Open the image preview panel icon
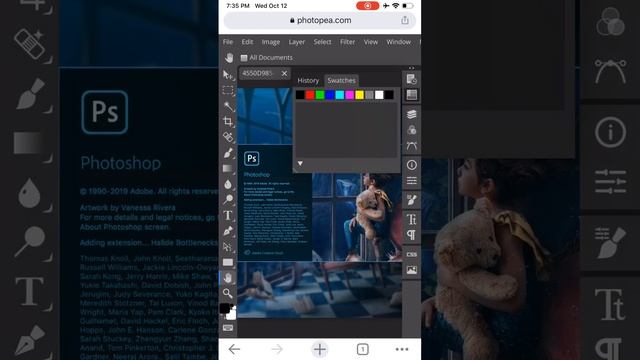This screenshot has width=640, height=360. click(x=411, y=270)
